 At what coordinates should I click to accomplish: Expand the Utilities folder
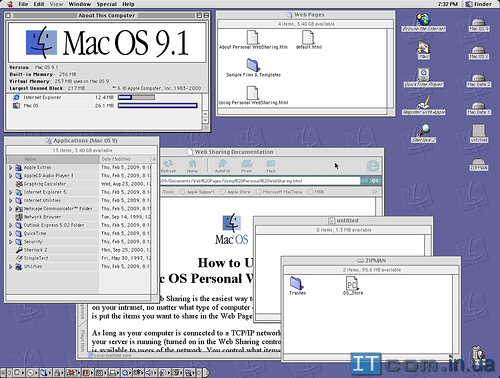pyautogui.click(x=11, y=266)
